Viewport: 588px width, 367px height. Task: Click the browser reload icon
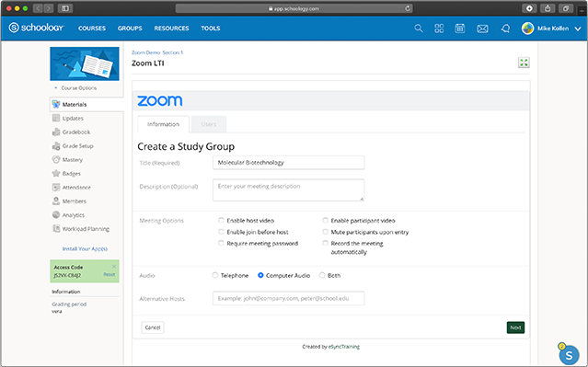[408, 8]
